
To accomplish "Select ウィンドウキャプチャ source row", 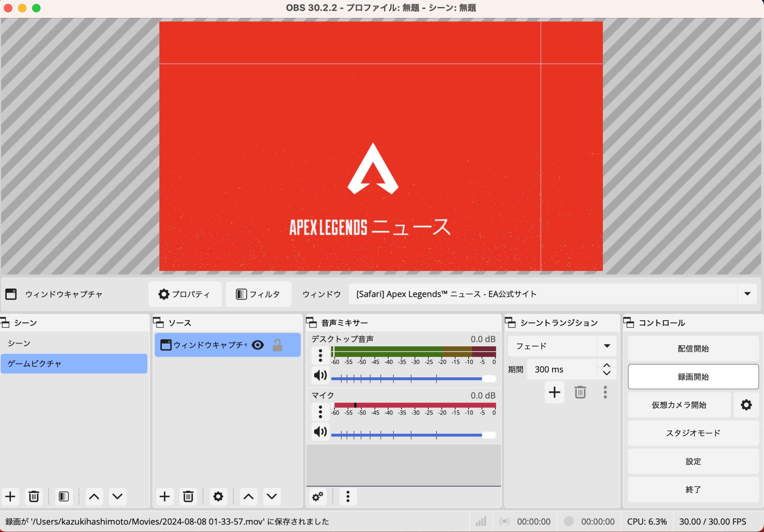I will coord(228,345).
